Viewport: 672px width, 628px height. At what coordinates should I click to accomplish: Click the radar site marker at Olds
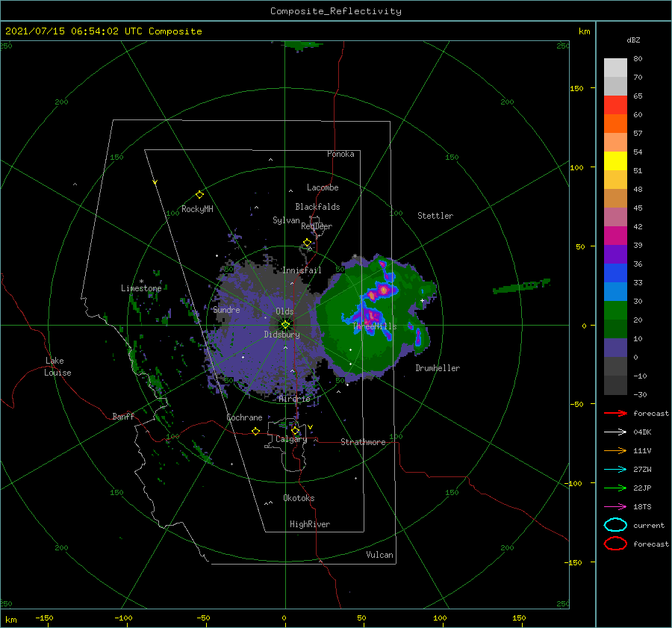pyautogui.click(x=285, y=325)
